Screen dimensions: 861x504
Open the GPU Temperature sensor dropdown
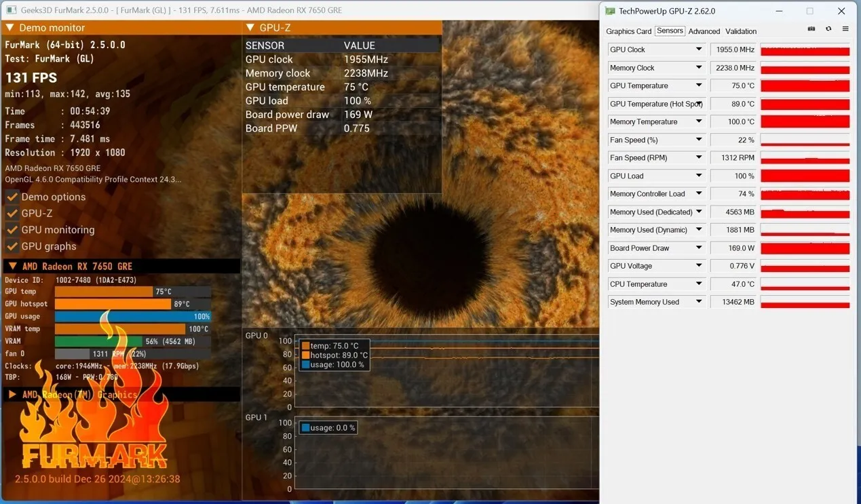point(699,85)
